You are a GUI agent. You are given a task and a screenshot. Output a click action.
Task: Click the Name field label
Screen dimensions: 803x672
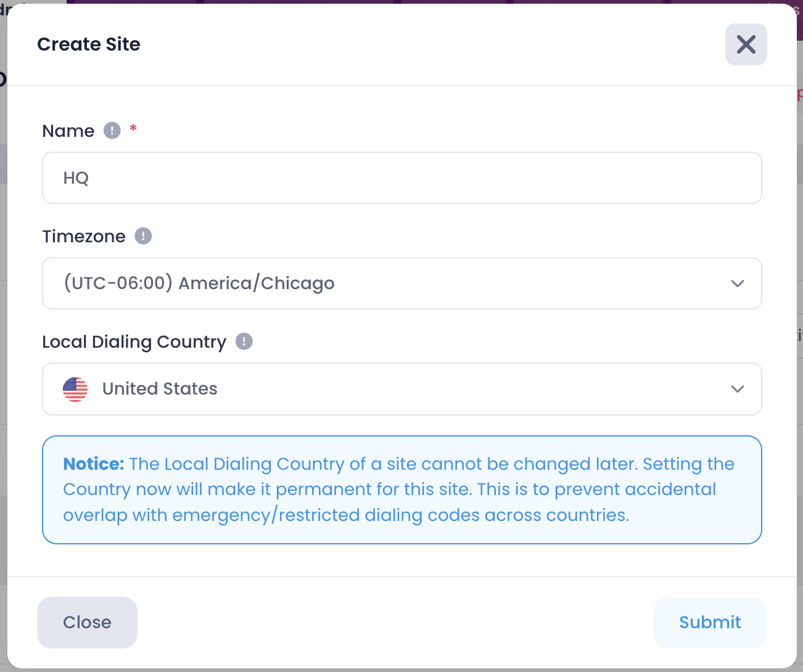pyautogui.click(x=68, y=131)
